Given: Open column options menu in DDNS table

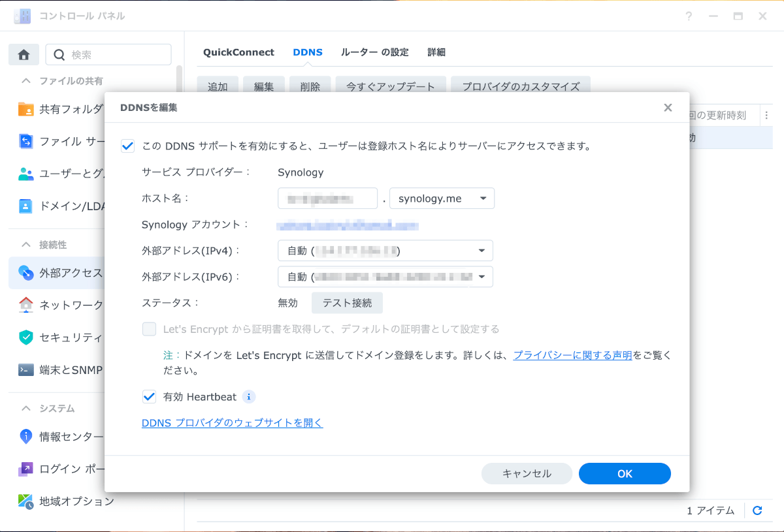Looking at the screenshot, I should 766,116.
